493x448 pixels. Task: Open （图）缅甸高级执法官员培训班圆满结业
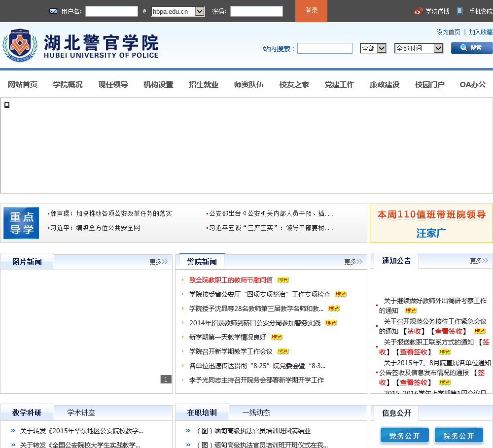(254, 431)
